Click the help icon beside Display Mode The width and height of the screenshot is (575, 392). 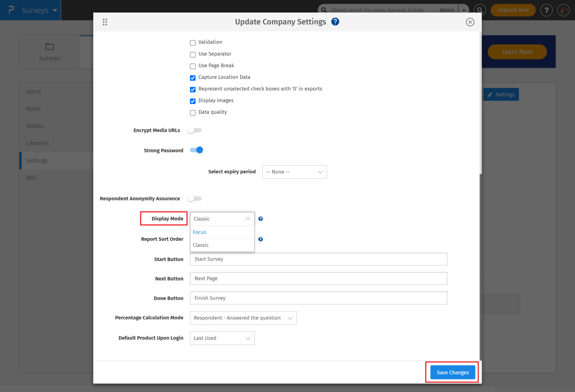261,219
